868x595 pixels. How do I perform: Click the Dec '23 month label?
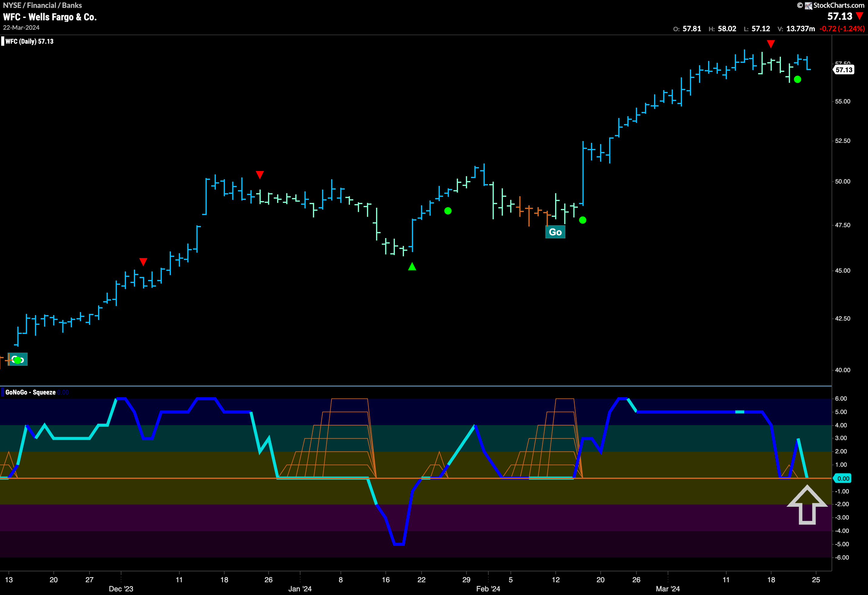click(x=121, y=589)
